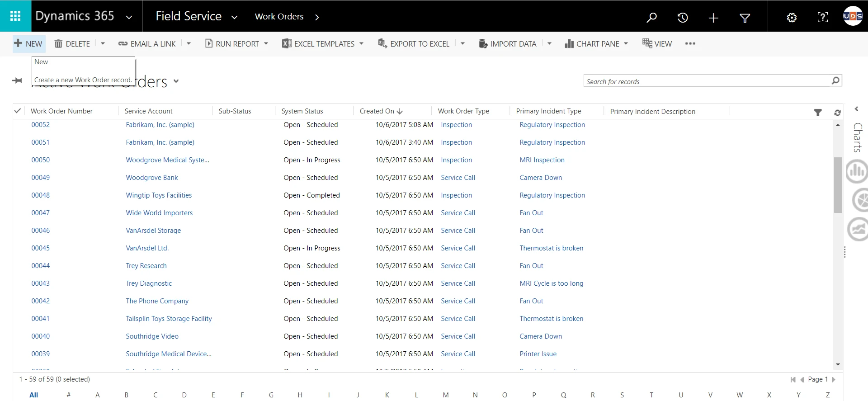Click the grid vertical scrollbar thumb
868x401 pixels.
click(838, 184)
